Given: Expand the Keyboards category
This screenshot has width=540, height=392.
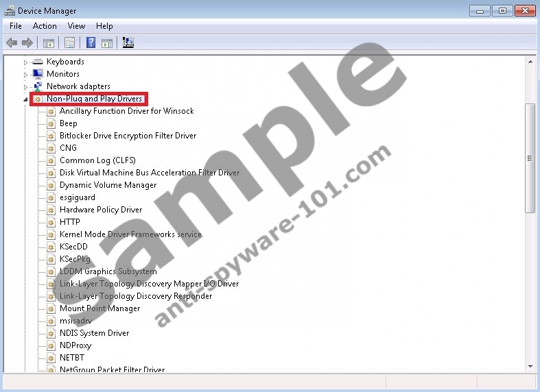Looking at the screenshot, I should (26, 62).
